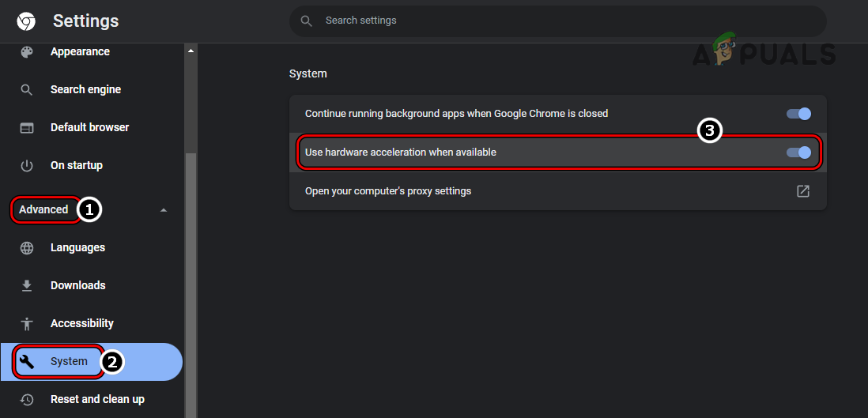Click the Search engine magnifier icon
Screen dimensions: 868x418
tap(27, 89)
